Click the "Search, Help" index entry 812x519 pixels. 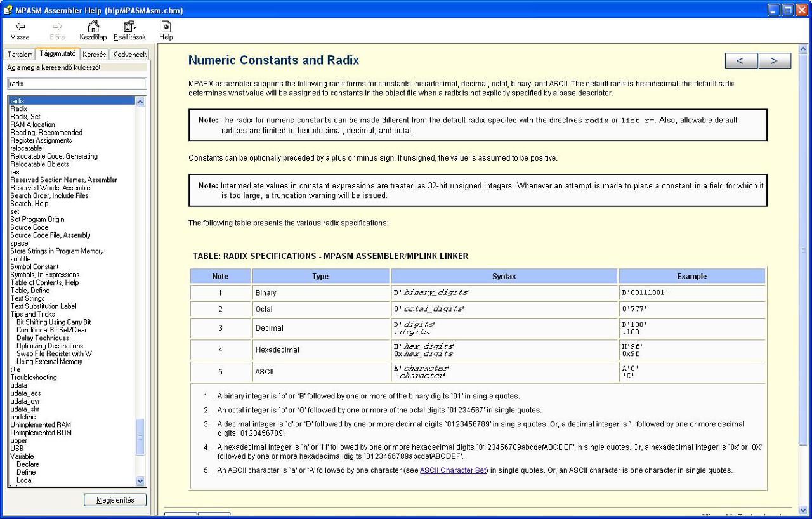point(29,204)
